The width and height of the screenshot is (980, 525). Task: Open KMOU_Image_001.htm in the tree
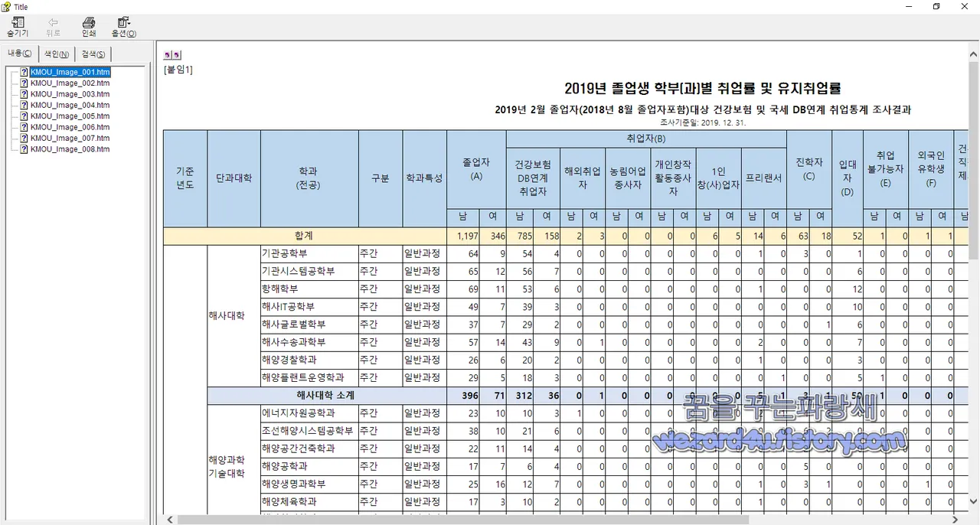point(70,72)
